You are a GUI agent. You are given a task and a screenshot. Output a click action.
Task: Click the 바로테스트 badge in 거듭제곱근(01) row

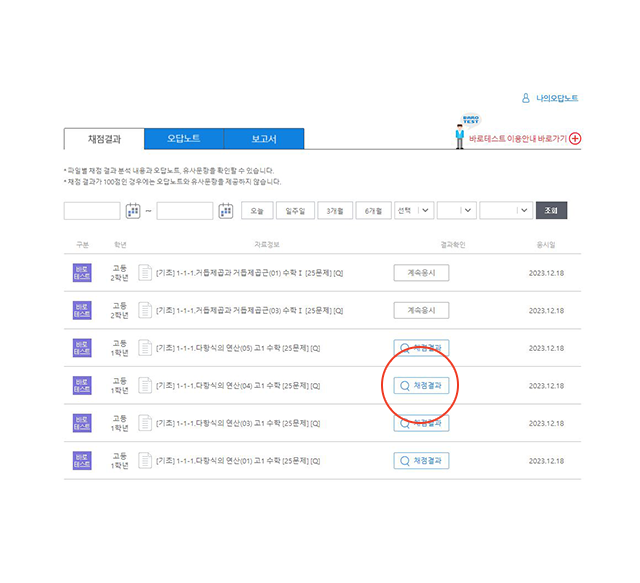(82, 273)
